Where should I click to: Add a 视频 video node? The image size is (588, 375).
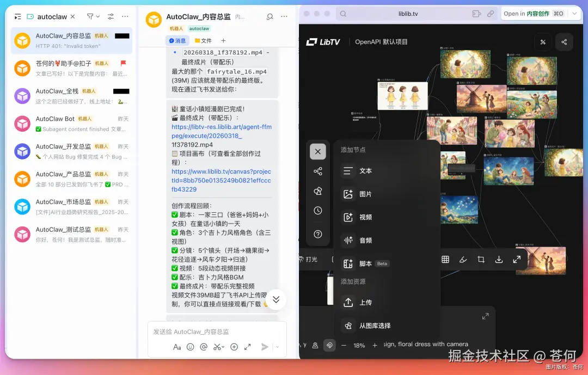pyautogui.click(x=365, y=217)
